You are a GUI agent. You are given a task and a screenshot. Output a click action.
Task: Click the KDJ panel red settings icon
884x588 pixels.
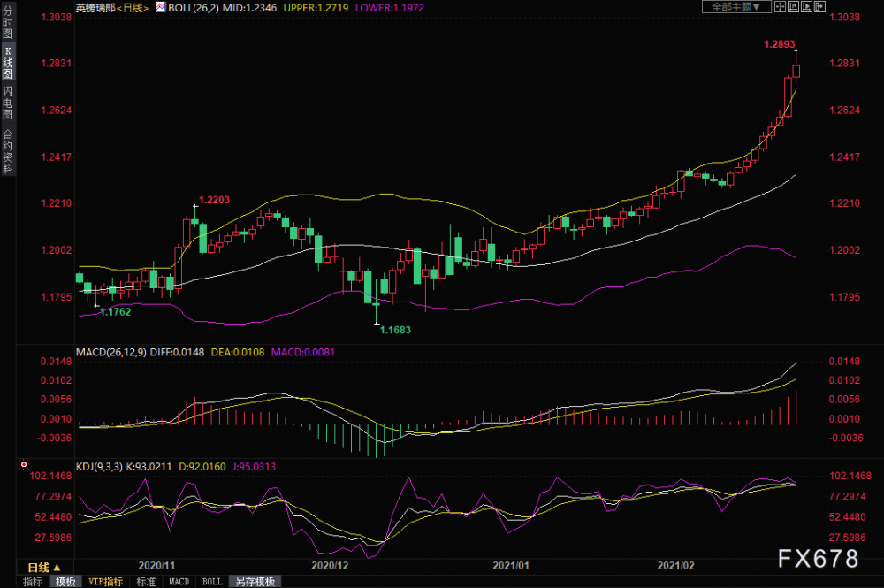pyautogui.click(x=24, y=464)
